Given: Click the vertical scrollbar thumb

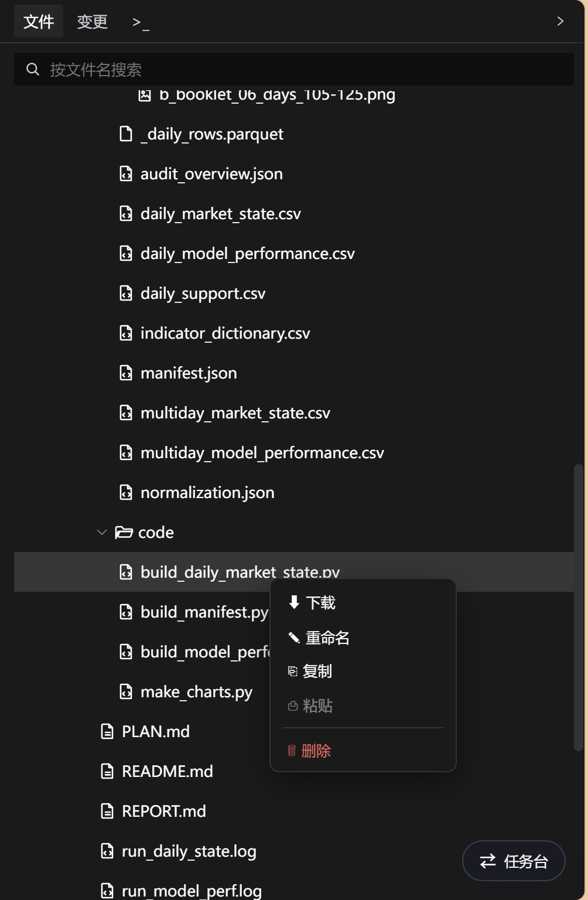Looking at the screenshot, I should (579, 608).
